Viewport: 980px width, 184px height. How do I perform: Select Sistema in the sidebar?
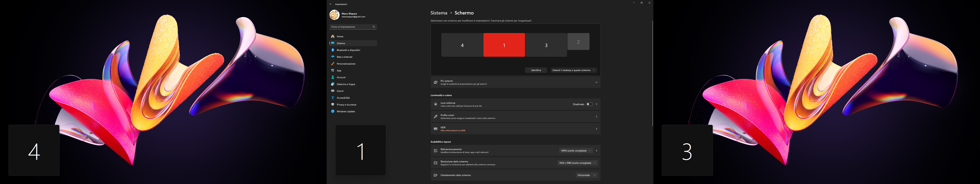(x=353, y=43)
